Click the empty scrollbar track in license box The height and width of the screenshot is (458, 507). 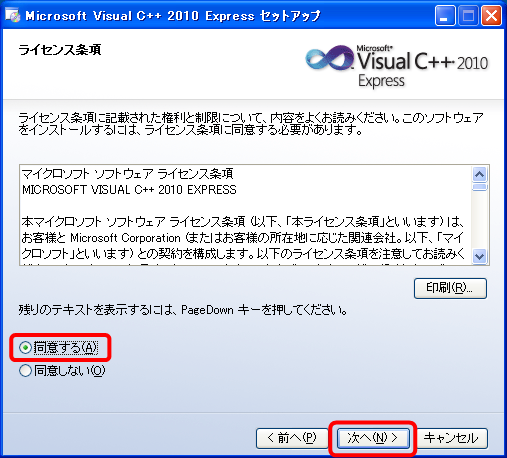479,220
